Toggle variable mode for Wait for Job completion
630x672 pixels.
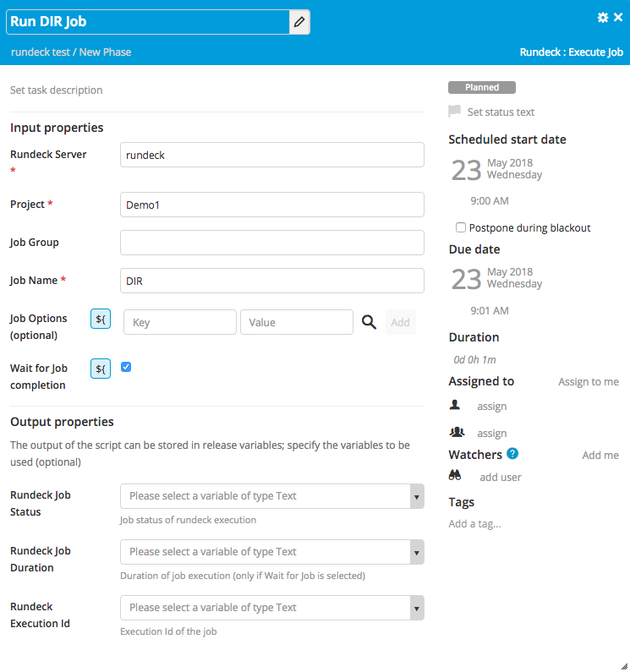(x=101, y=369)
